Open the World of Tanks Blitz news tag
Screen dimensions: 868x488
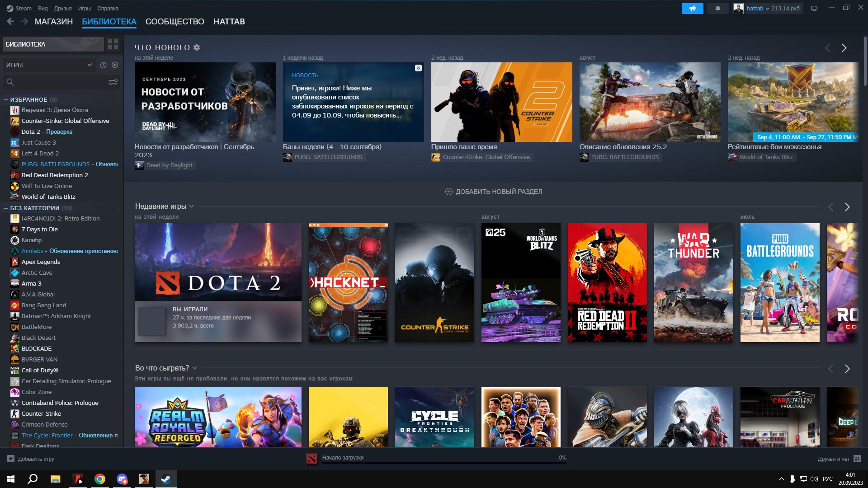[762, 157]
